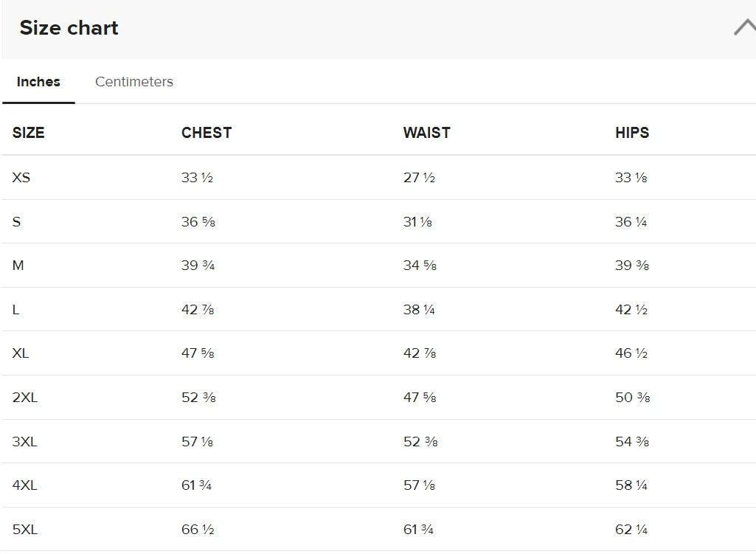Click the CHEST column header
The image size is (756, 554).
[207, 133]
